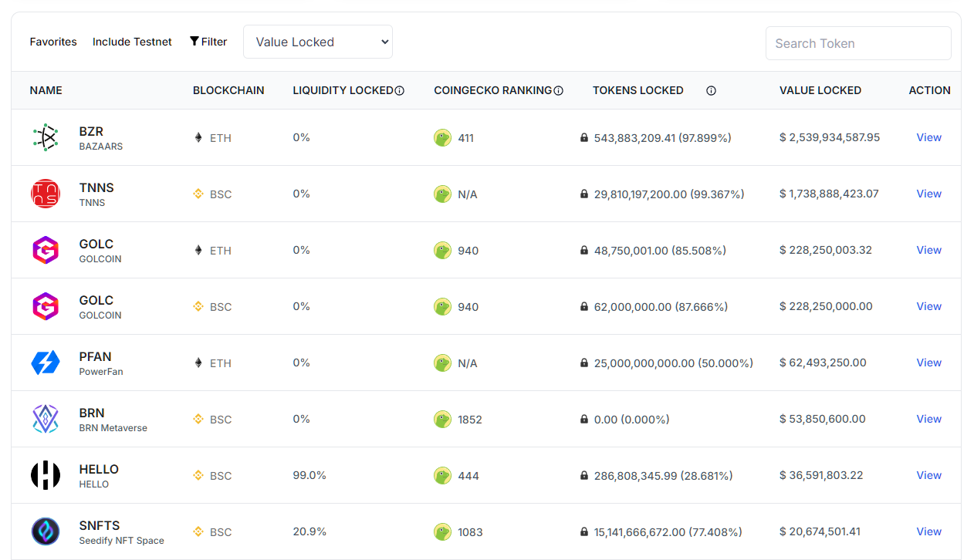Open the Value Locked sort dropdown

pos(317,42)
